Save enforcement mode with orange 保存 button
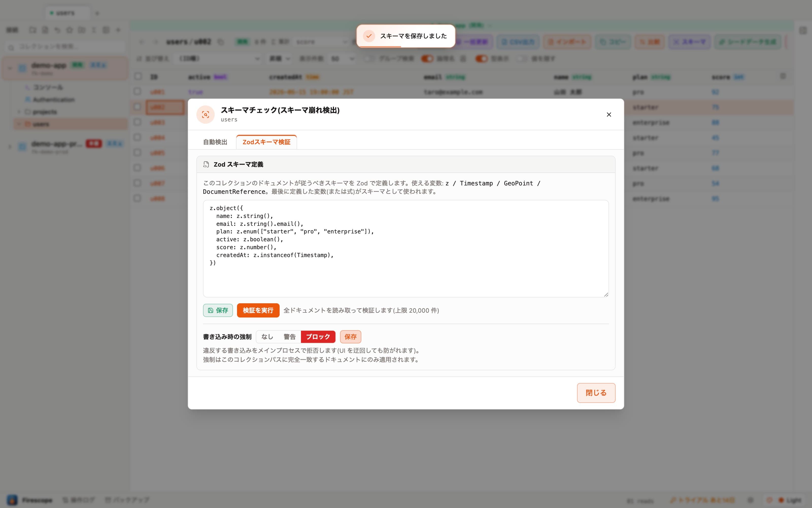 tap(350, 337)
